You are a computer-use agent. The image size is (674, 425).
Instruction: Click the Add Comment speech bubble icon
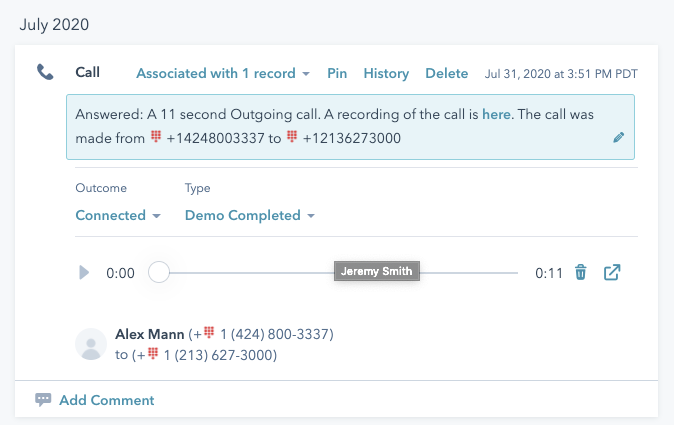[43, 400]
